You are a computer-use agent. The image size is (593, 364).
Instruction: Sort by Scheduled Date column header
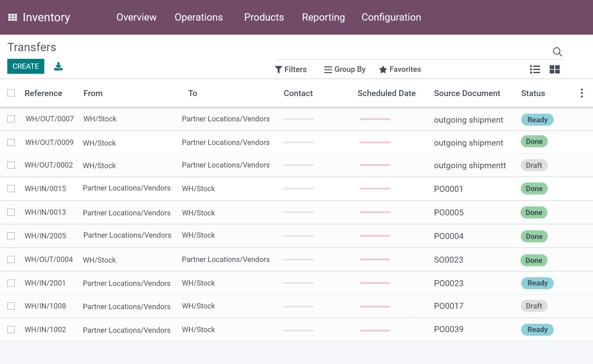click(386, 93)
